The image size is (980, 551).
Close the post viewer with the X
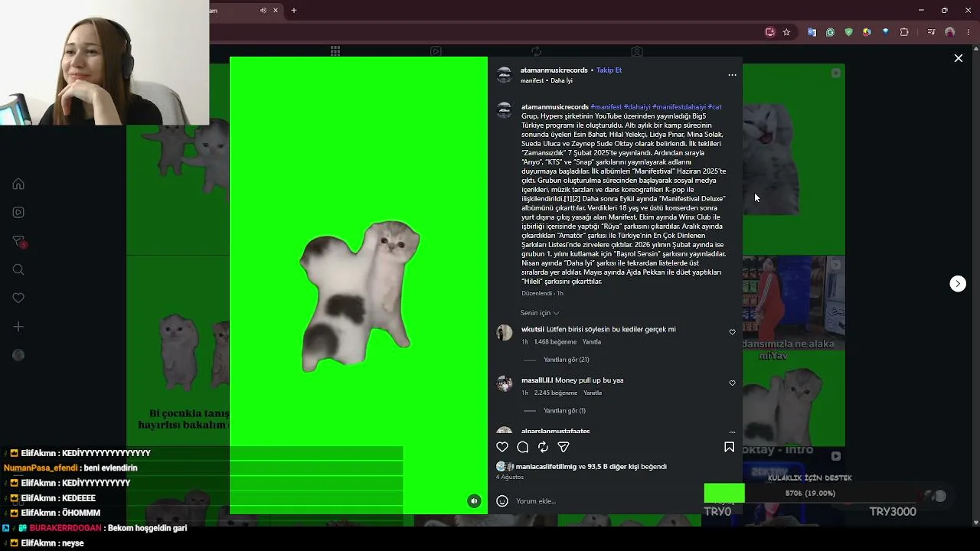click(x=958, y=58)
